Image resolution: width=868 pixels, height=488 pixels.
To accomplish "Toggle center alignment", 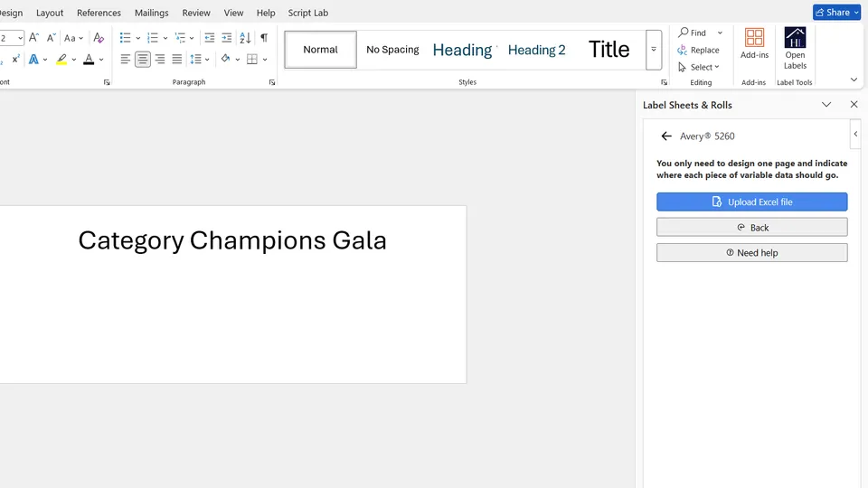I will tap(143, 59).
